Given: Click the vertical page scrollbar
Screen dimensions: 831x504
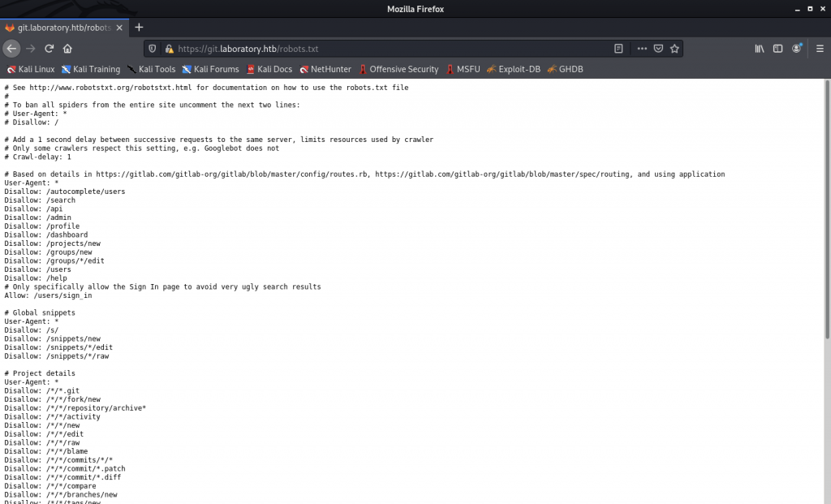Looking at the screenshot, I should click(827, 211).
